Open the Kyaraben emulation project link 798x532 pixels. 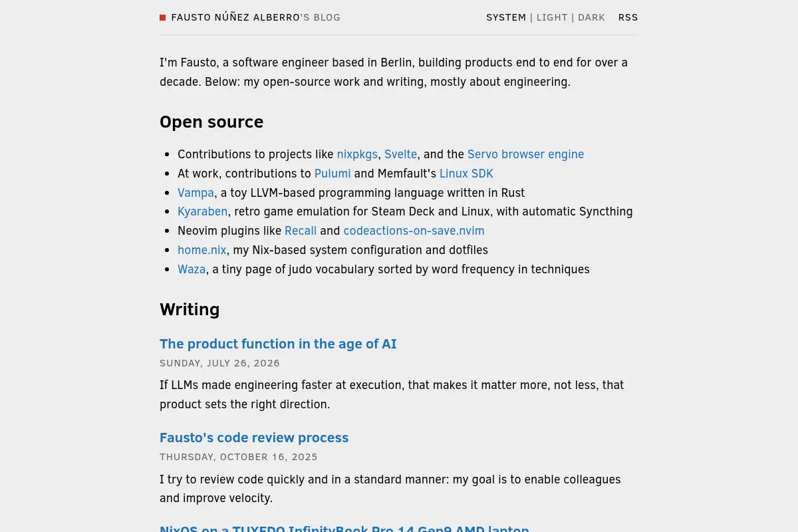[202, 211]
